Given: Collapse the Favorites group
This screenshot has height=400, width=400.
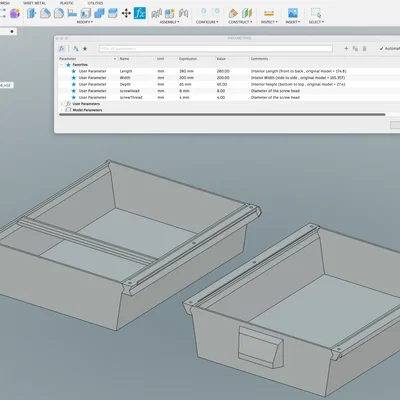Looking at the screenshot, I should point(61,65).
